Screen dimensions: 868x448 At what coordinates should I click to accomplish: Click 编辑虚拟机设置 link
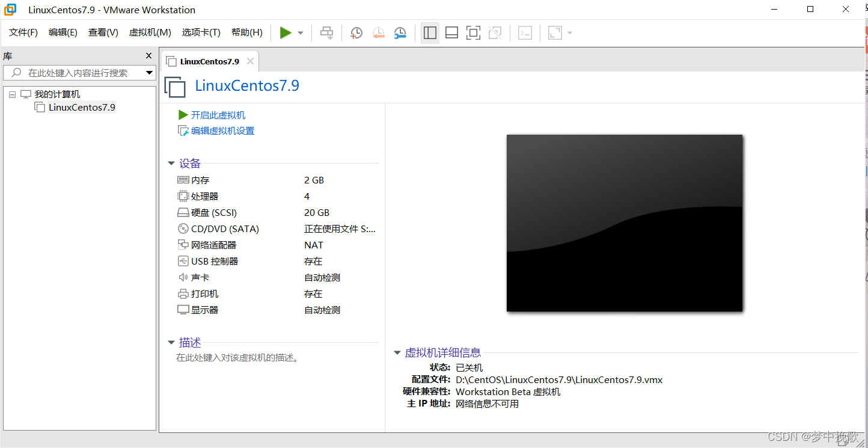point(222,130)
